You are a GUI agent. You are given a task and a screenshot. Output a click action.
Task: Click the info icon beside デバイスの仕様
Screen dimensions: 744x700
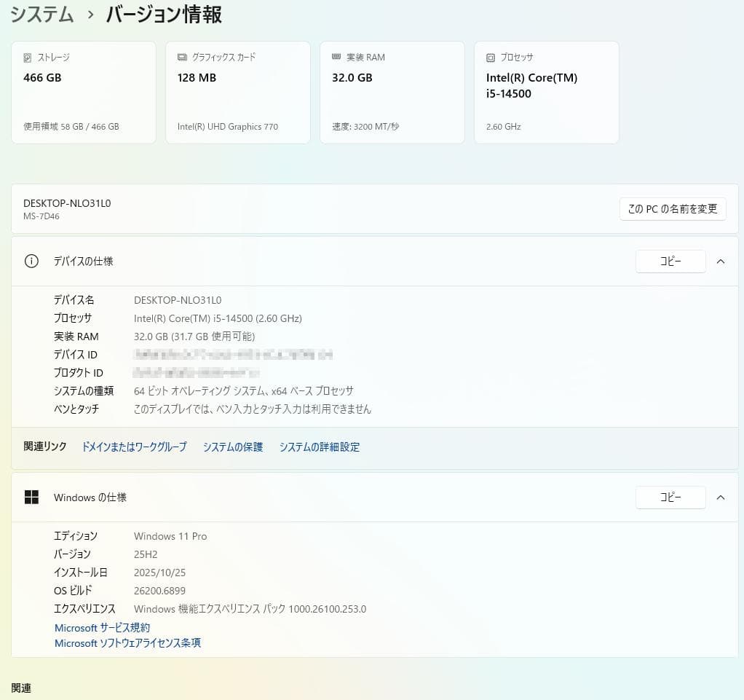pyautogui.click(x=31, y=261)
